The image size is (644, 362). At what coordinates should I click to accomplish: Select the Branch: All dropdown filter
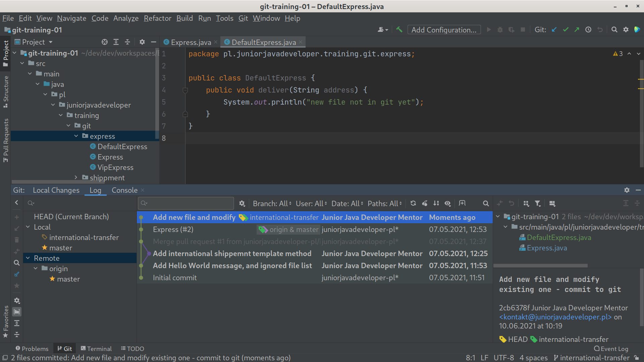click(270, 203)
